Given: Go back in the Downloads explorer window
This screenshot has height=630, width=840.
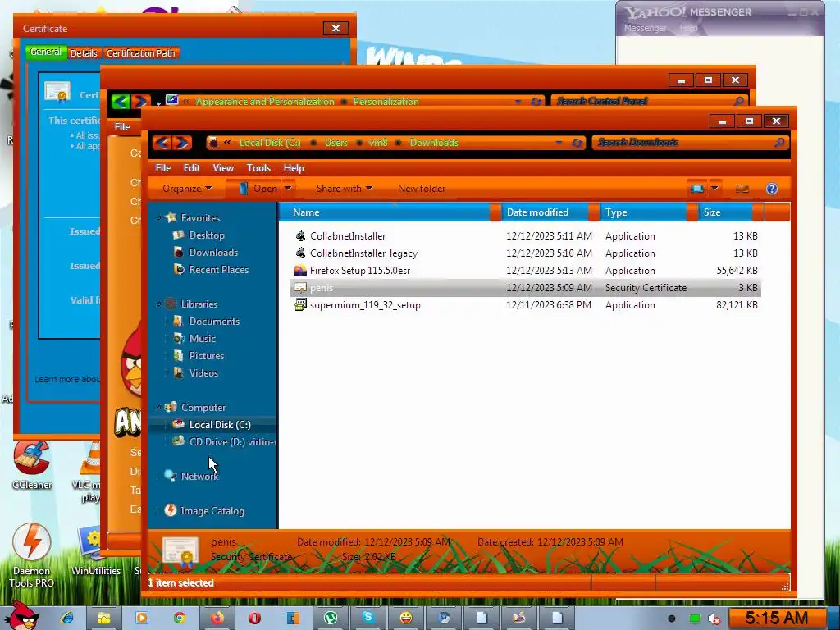Looking at the screenshot, I should [162, 143].
